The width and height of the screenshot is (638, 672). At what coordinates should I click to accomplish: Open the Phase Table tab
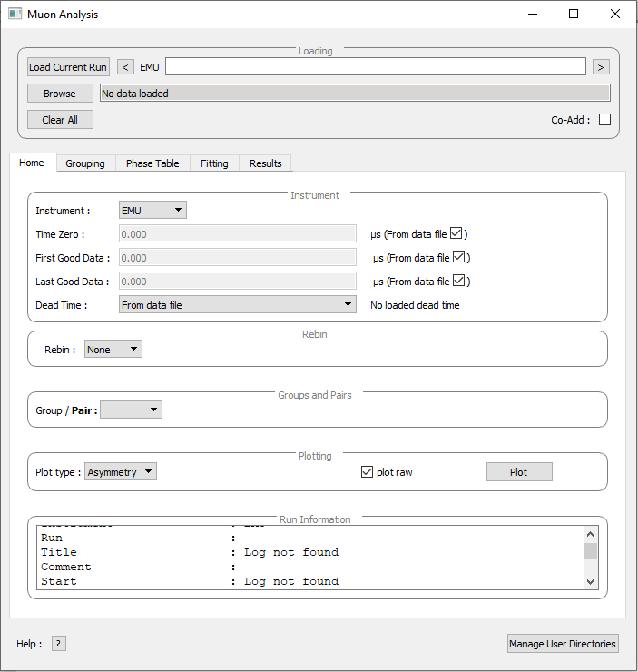coord(152,163)
